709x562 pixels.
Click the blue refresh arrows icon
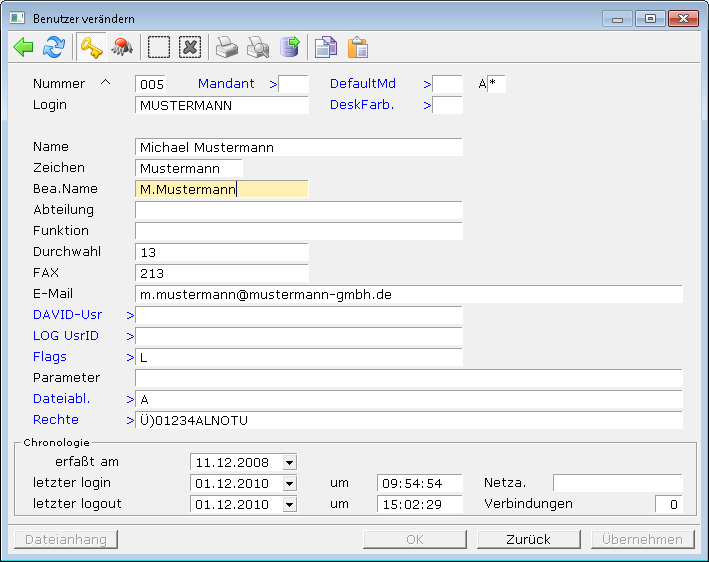pos(54,47)
